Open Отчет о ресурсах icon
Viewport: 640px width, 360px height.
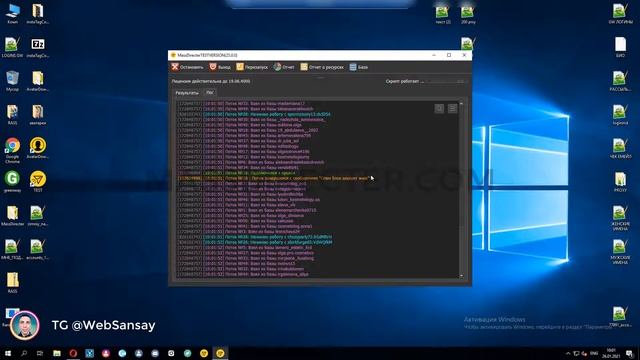click(x=304, y=67)
